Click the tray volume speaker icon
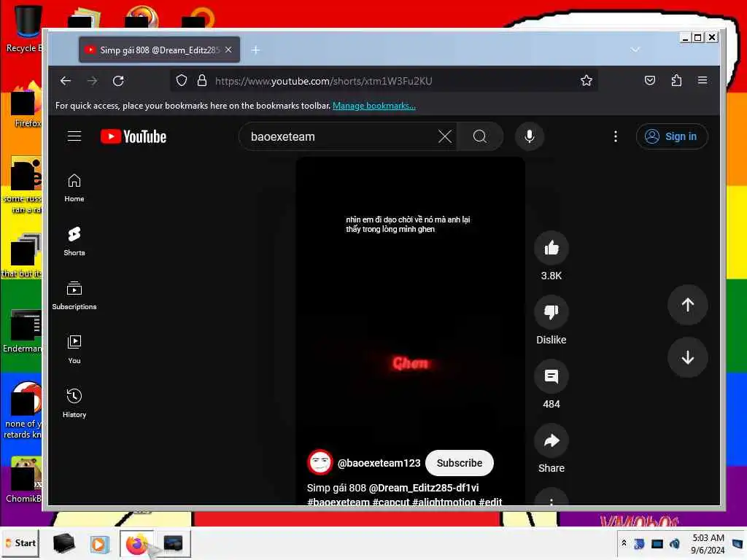This screenshot has height=560, width=747. click(675, 543)
